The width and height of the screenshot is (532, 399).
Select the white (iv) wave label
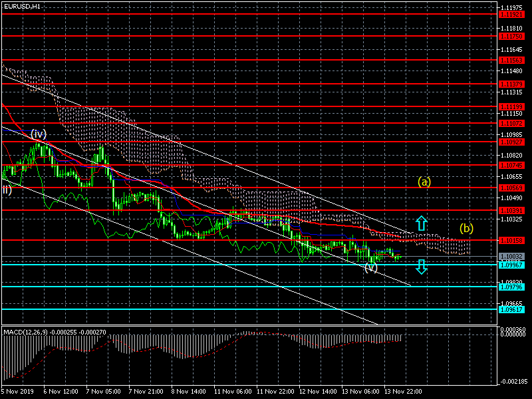(39, 134)
